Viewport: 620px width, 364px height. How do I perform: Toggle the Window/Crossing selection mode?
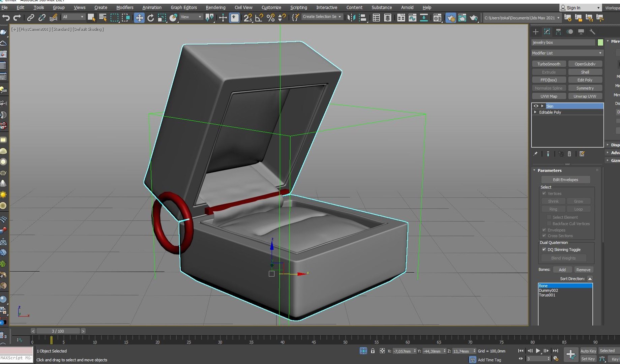[126, 18]
